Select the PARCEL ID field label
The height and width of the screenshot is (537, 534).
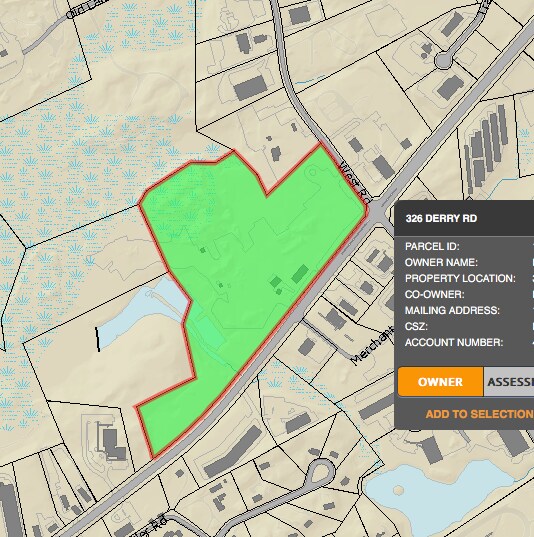click(x=432, y=247)
